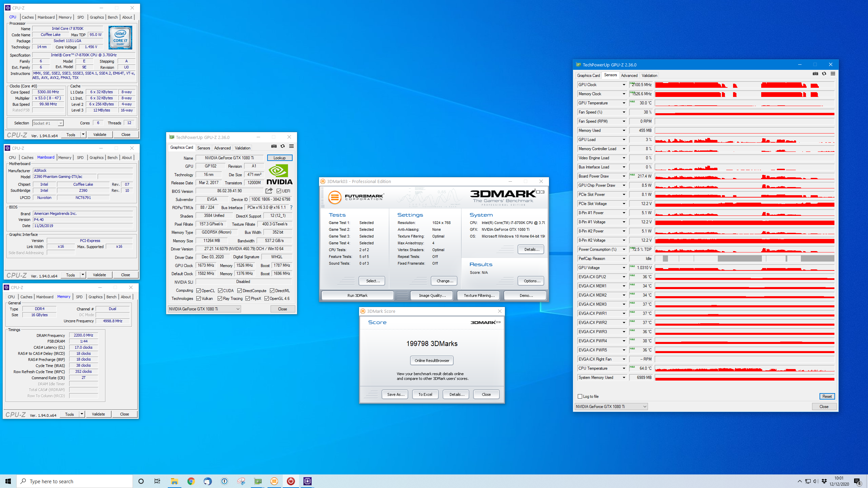This screenshot has width=868, height=488.
Task: Click Reset button in GPU-Z Sensors window
Action: [x=827, y=396]
